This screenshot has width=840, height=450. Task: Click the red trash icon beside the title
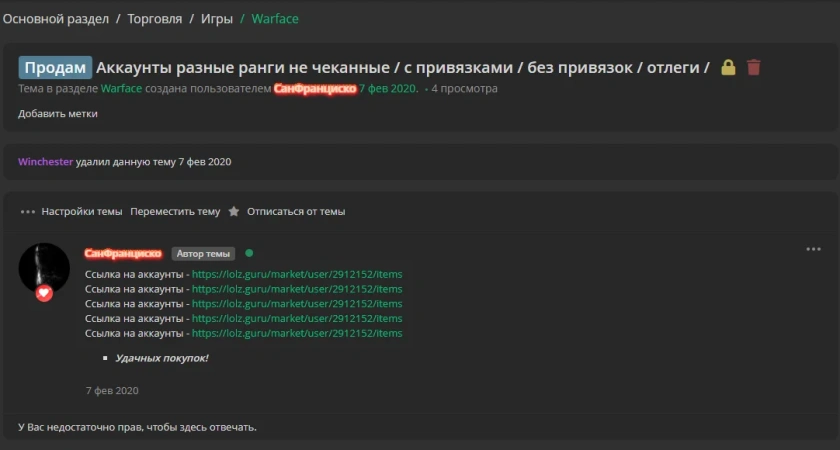pyautogui.click(x=754, y=68)
